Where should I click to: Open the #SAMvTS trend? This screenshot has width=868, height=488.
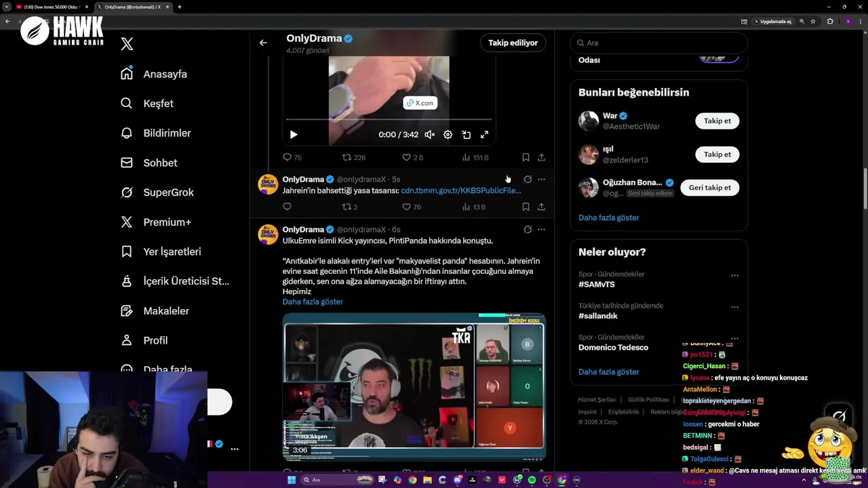(x=597, y=285)
